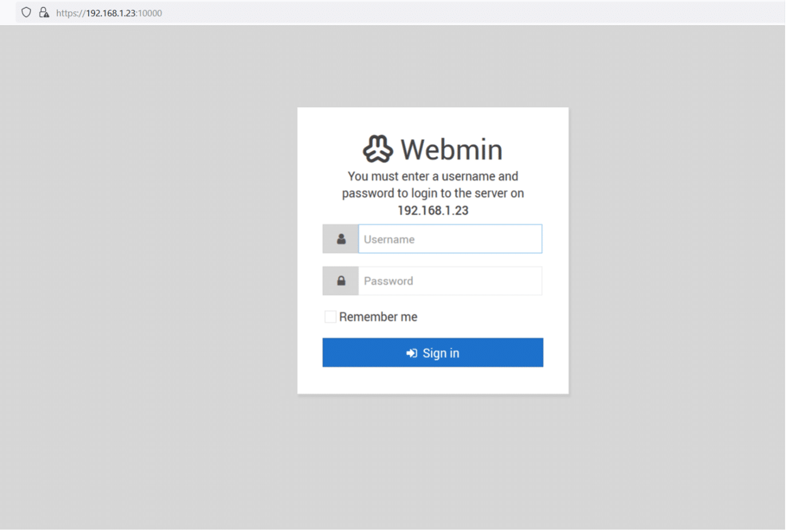Click 'password to login to the server' line
The height and width of the screenshot is (532, 788).
[x=433, y=193]
